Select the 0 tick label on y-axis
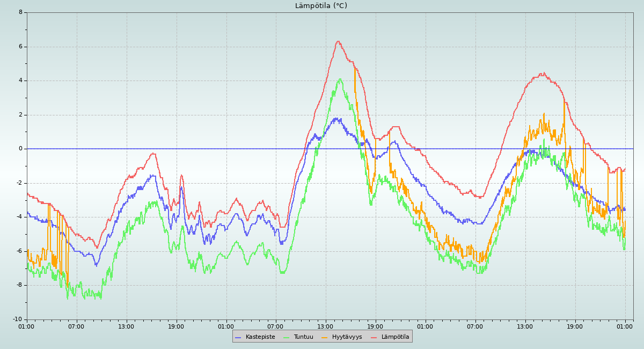The height and width of the screenshot is (349, 644). pyautogui.click(x=20, y=149)
